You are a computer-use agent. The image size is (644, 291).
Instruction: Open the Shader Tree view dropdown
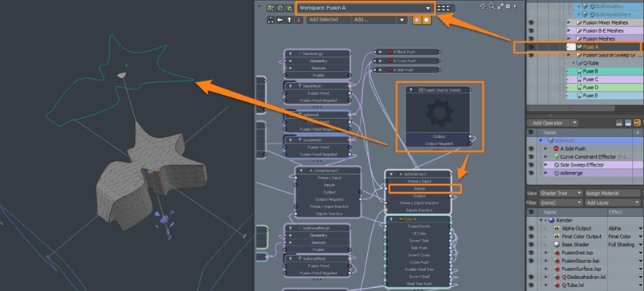tap(561, 193)
